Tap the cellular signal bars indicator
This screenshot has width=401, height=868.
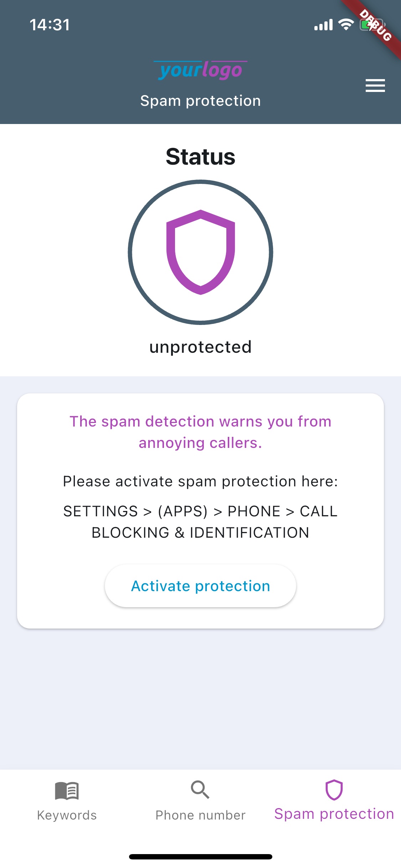(323, 25)
